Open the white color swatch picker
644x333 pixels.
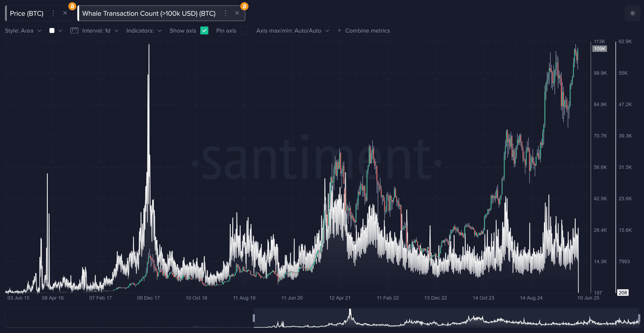pyautogui.click(x=55, y=31)
